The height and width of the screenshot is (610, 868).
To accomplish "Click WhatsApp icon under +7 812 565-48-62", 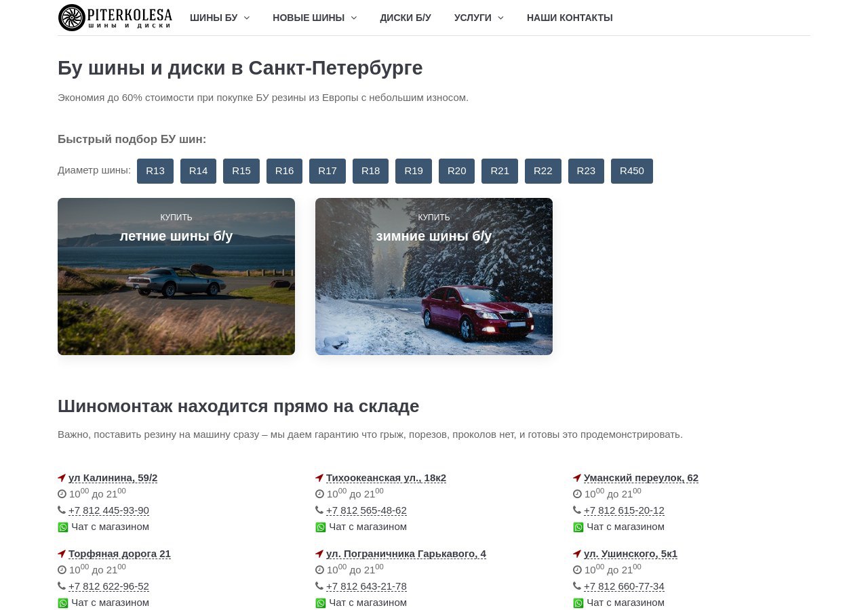I will pyautogui.click(x=321, y=527).
